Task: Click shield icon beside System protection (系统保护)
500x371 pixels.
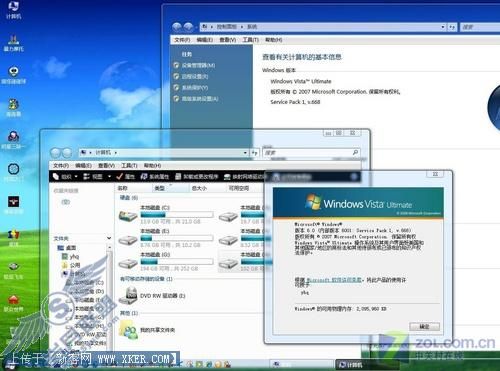Action: coord(177,87)
